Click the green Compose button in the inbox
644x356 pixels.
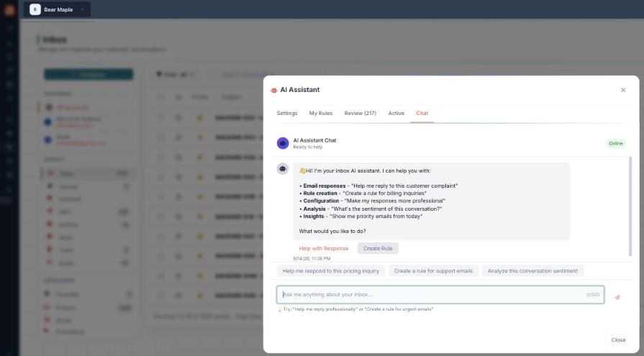(89, 74)
